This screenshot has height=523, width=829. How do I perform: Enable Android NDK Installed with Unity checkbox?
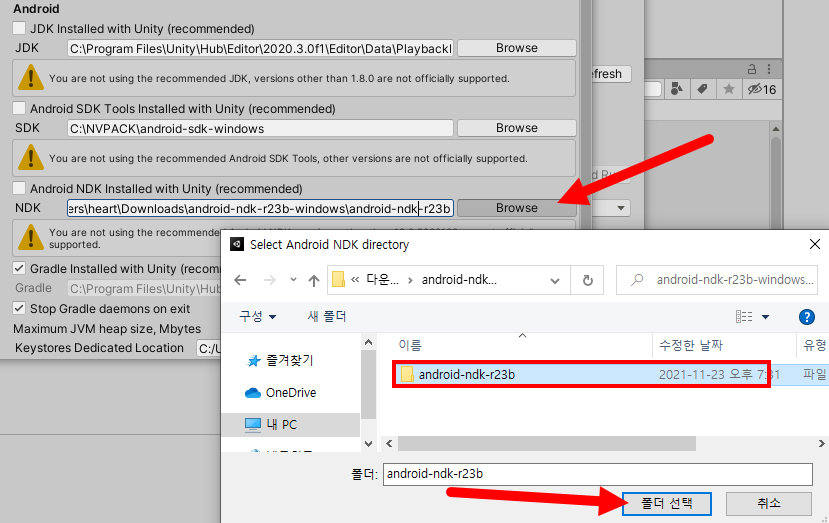click(19, 188)
